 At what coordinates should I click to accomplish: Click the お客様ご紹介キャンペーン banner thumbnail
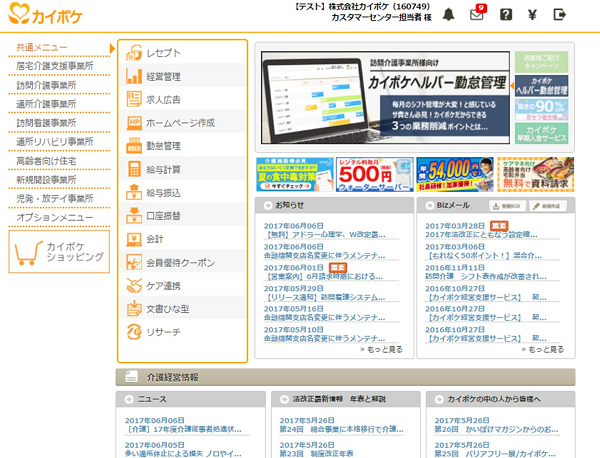click(x=541, y=62)
